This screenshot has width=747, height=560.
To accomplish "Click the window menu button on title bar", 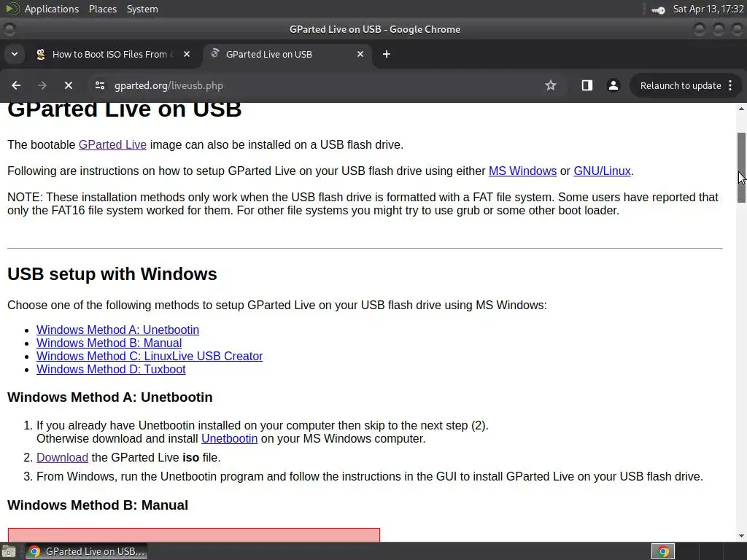I will [x=9, y=29].
